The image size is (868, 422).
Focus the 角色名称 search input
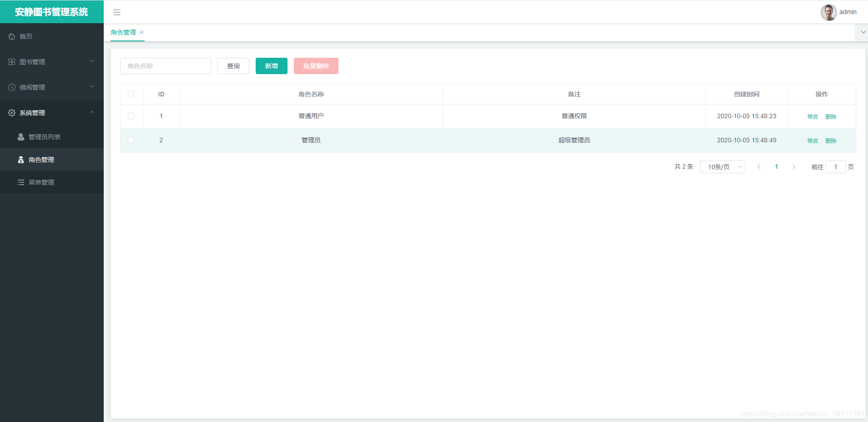click(166, 66)
